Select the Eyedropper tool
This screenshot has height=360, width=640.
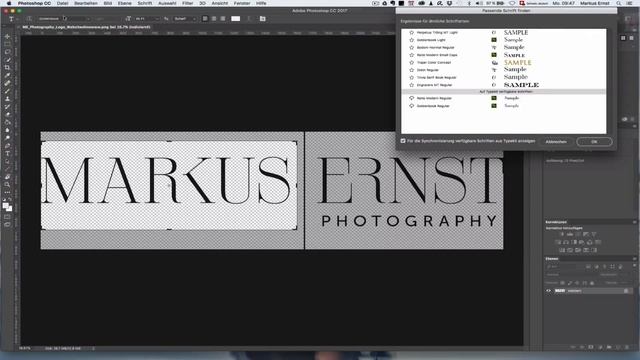click(x=7, y=75)
